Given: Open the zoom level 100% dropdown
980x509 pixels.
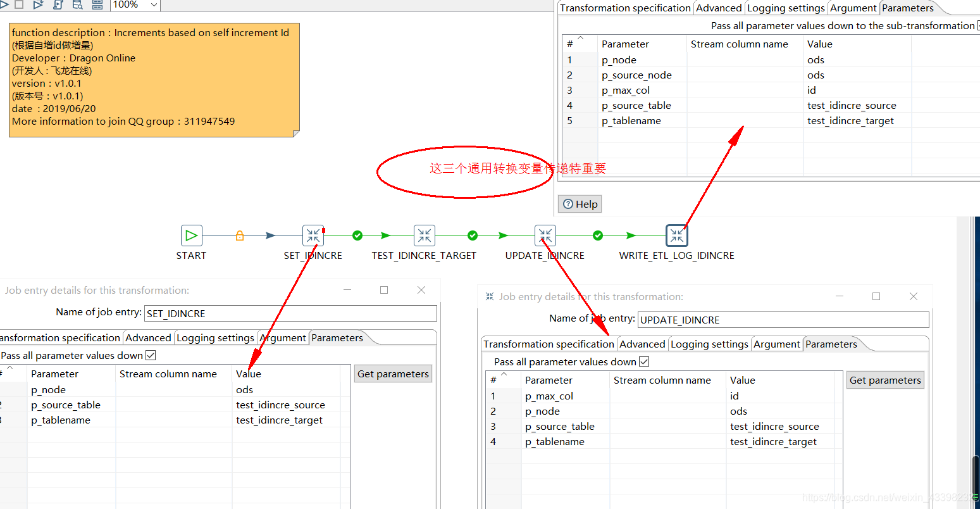Looking at the screenshot, I should (135, 5).
